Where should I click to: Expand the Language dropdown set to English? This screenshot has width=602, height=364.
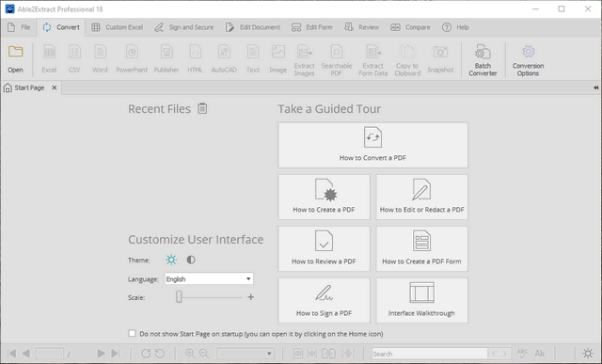(209, 278)
